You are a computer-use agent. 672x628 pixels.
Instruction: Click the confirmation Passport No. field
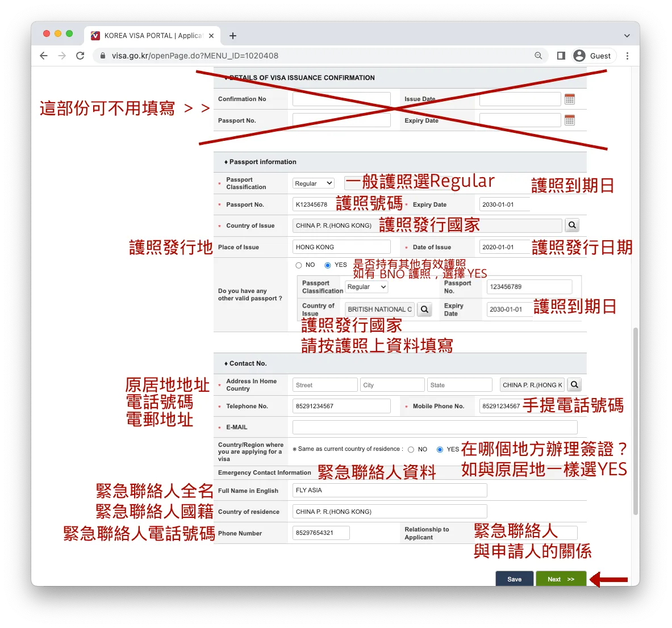coord(341,120)
